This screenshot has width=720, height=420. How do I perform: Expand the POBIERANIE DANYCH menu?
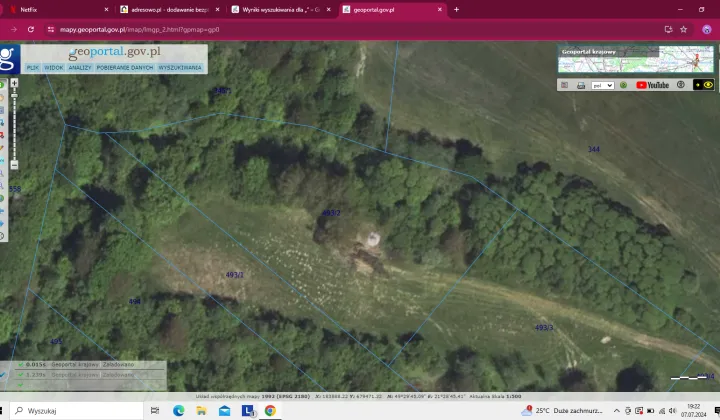(x=128, y=68)
